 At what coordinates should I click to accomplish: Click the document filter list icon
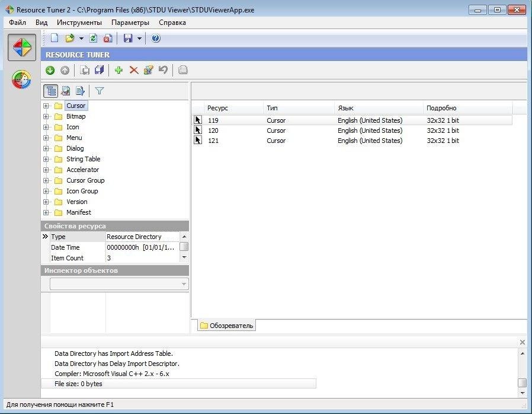[80, 91]
